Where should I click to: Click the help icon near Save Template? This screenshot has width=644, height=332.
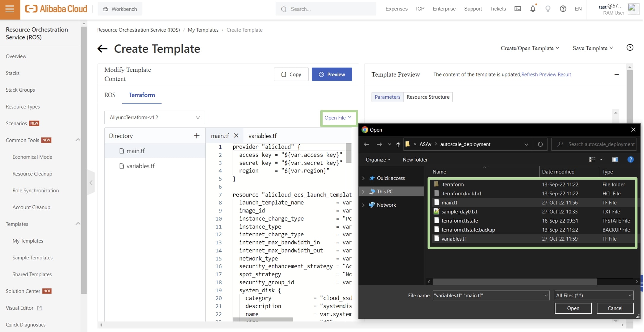pyautogui.click(x=630, y=48)
